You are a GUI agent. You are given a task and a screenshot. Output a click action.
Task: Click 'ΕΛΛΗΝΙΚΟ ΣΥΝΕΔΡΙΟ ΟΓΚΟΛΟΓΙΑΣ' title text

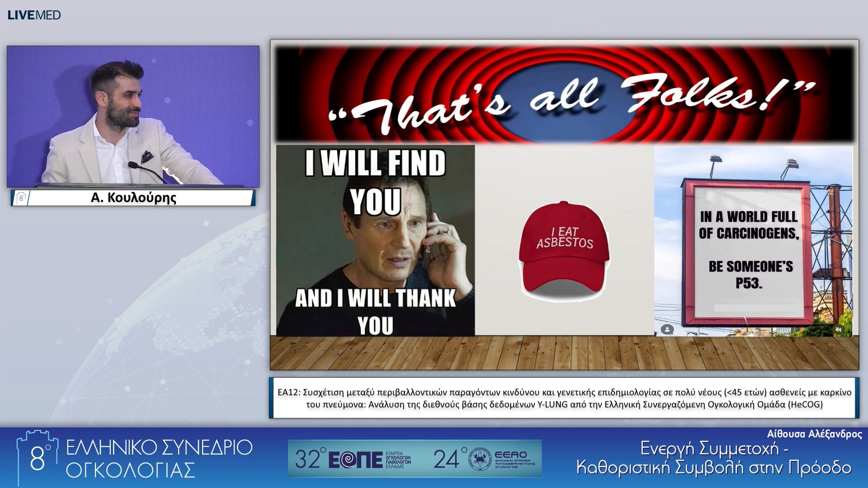coord(159,458)
